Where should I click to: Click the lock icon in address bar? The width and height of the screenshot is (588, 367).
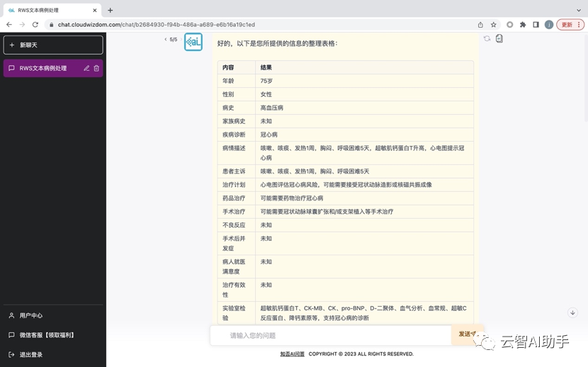[52, 25]
